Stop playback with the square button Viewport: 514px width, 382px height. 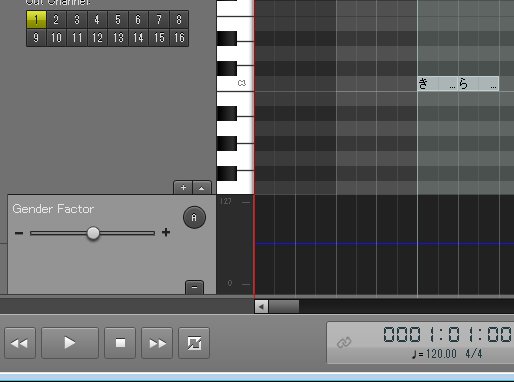(x=120, y=343)
